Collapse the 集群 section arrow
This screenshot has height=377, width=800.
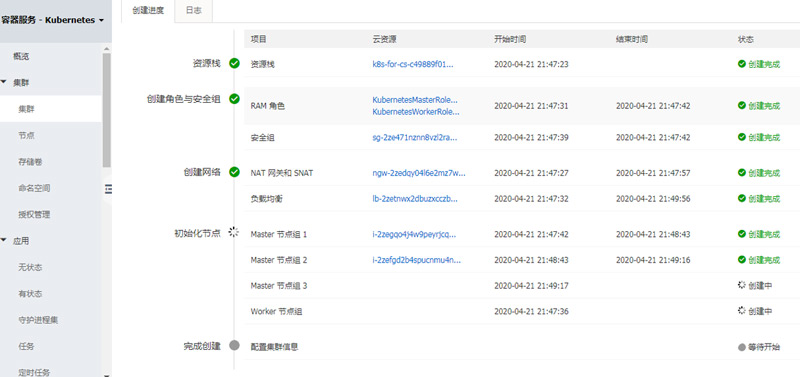[x=3, y=82]
